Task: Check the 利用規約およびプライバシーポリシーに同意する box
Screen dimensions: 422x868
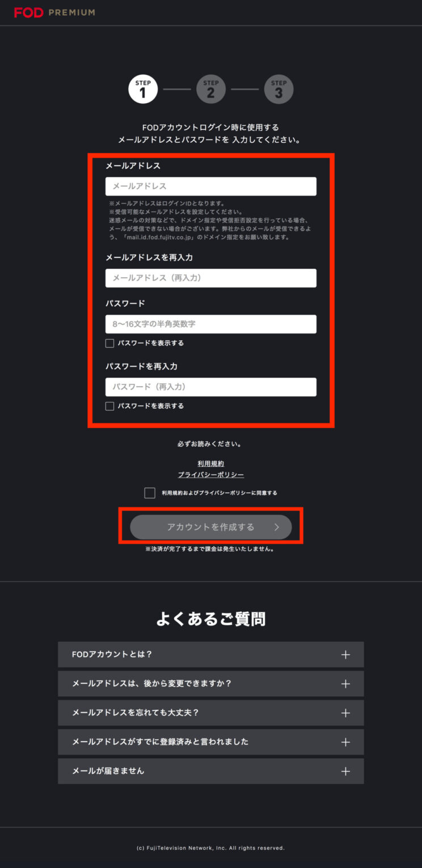Action: (150, 493)
